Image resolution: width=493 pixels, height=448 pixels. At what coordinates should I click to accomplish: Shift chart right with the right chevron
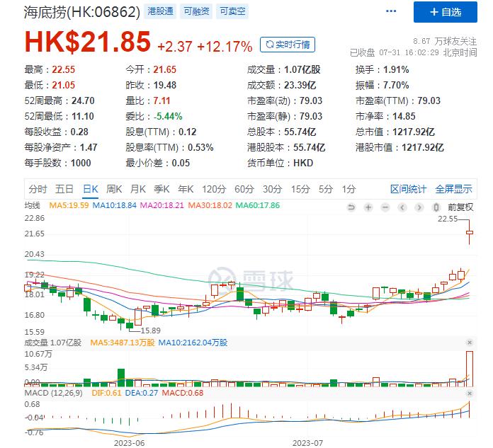(x=419, y=207)
